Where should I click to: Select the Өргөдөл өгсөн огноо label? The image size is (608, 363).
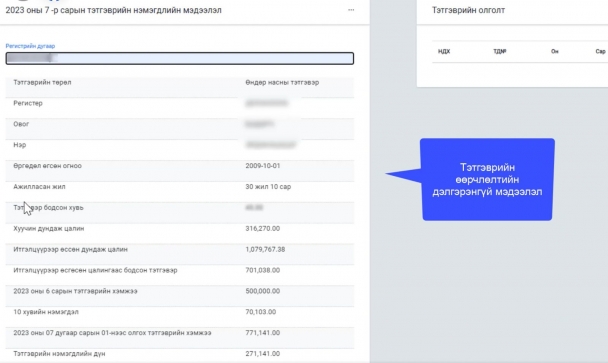[47, 166]
